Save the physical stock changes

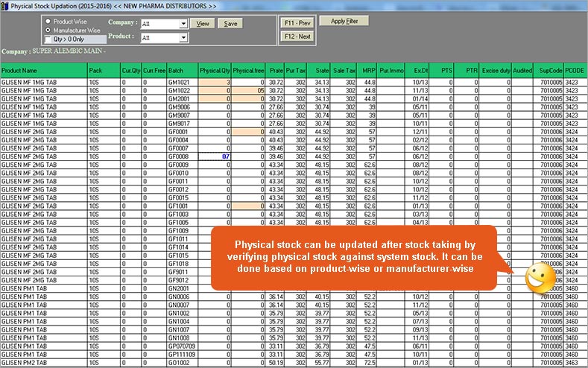tap(230, 24)
